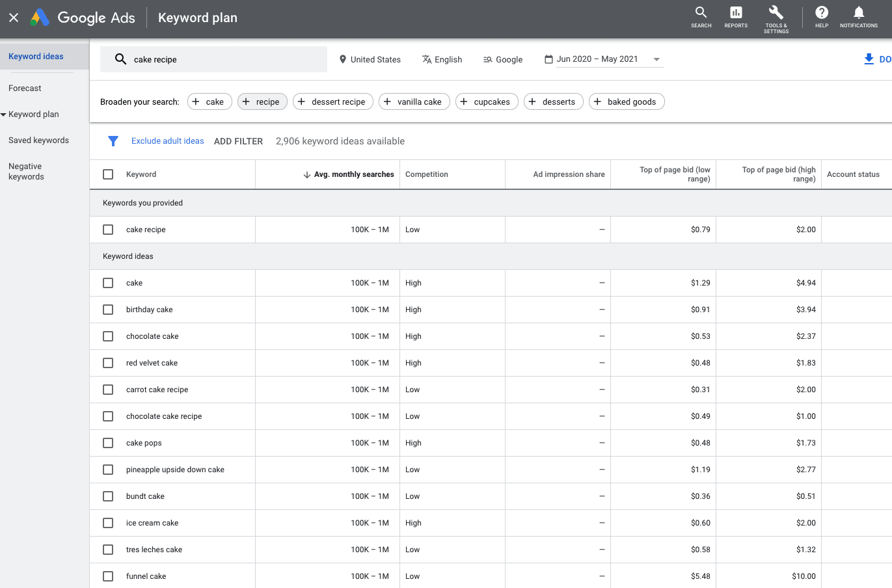Click the blue filter funnel icon
Image resolution: width=892 pixels, height=588 pixels.
pos(113,141)
